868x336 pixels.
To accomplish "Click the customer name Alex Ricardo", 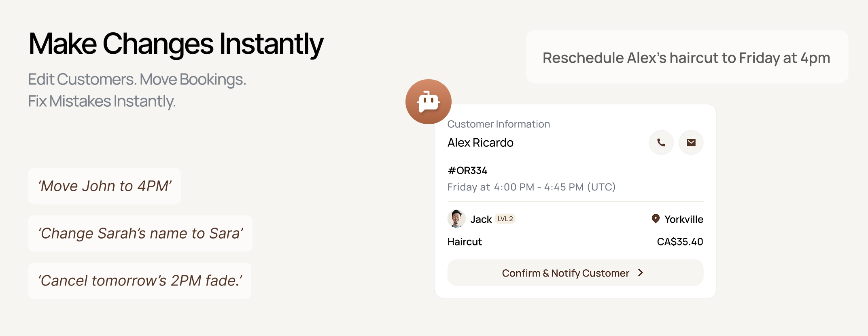I will (x=480, y=143).
